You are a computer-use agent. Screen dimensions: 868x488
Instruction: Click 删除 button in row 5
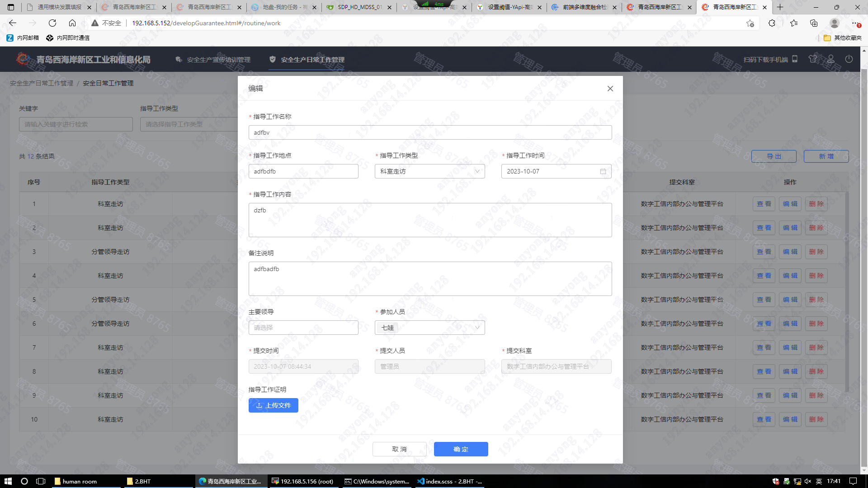point(816,300)
